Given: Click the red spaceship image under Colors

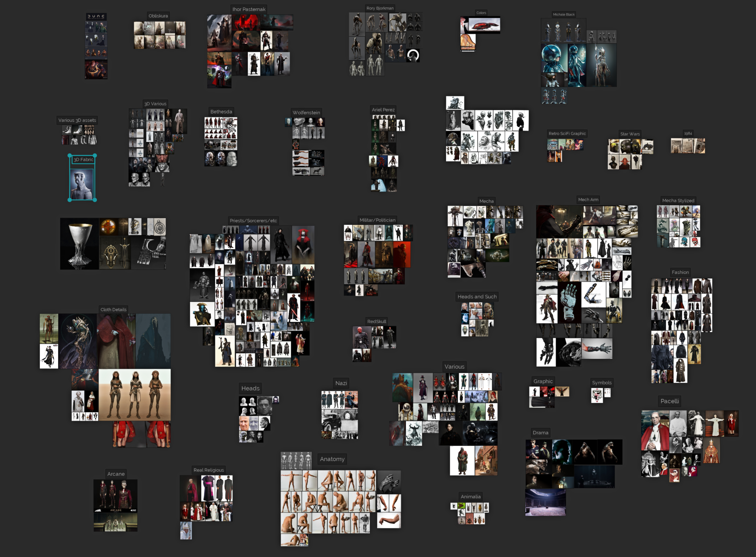Looking at the screenshot, I should point(484,25).
